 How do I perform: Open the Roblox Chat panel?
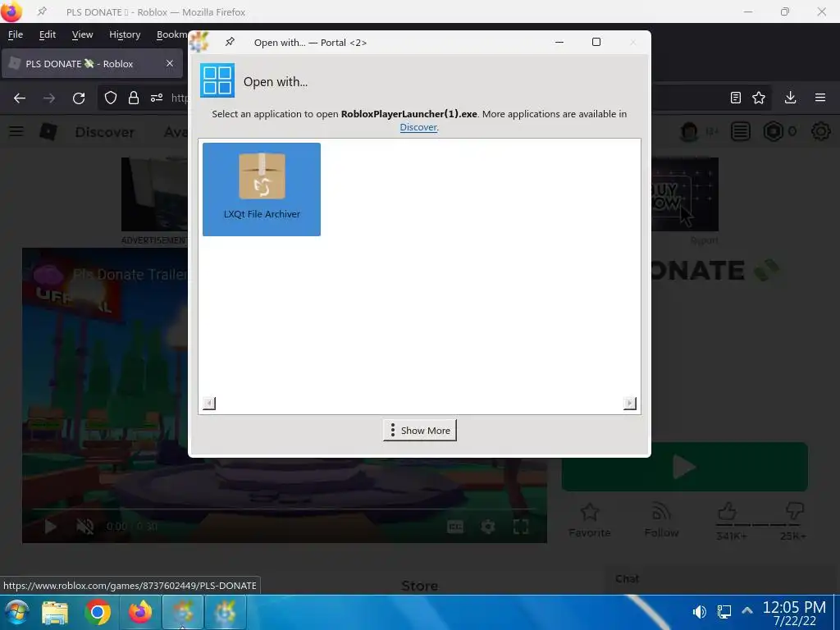pos(628,578)
